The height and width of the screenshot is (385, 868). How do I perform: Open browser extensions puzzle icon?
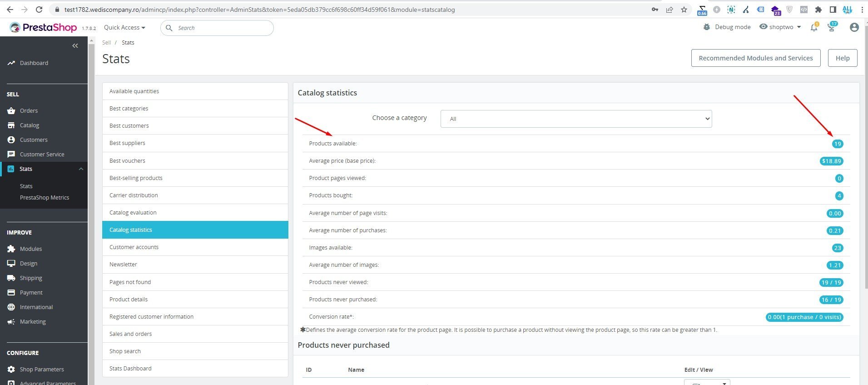coord(818,9)
